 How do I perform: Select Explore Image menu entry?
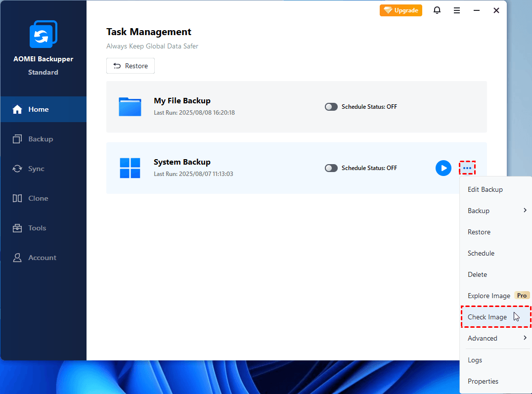(496, 296)
